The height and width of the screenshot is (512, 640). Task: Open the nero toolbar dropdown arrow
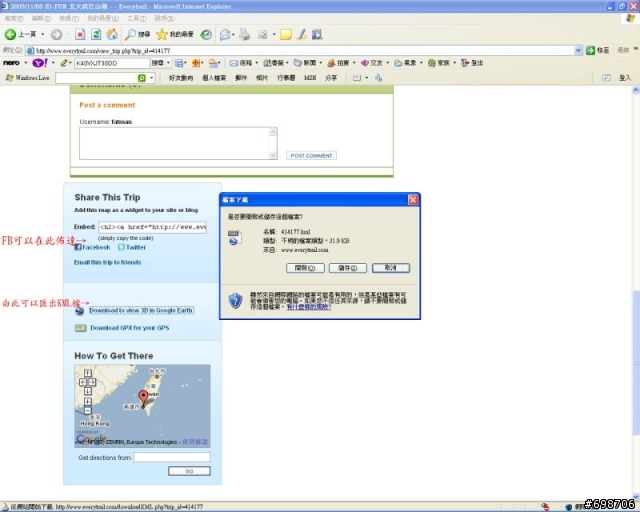[25, 63]
